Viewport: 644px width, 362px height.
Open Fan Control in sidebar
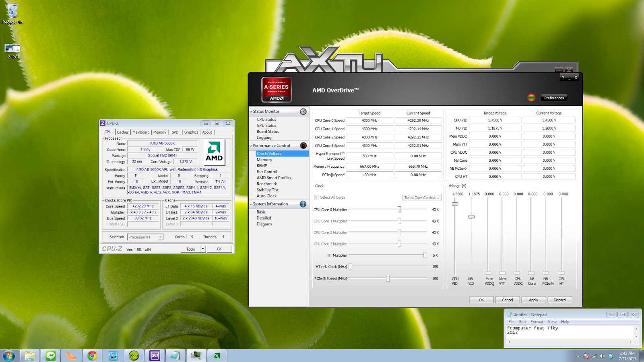tap(267, 172)
